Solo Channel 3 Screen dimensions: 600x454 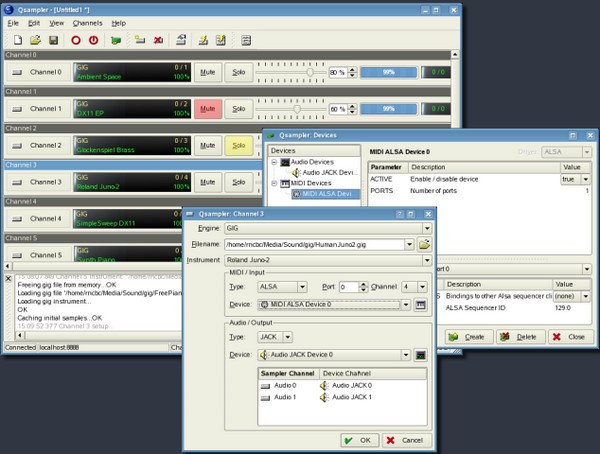(x=239, y=182)
